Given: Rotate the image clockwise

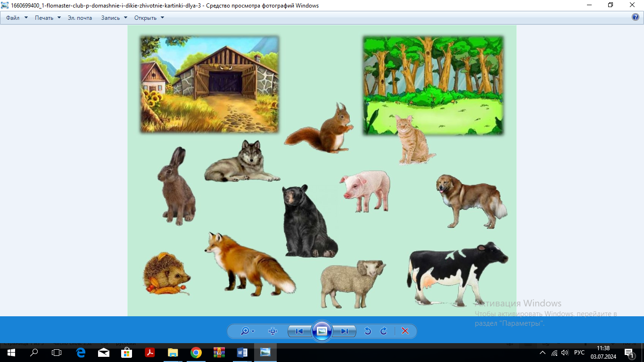Looking at the screenshot, I should click(x=384, y=331).
